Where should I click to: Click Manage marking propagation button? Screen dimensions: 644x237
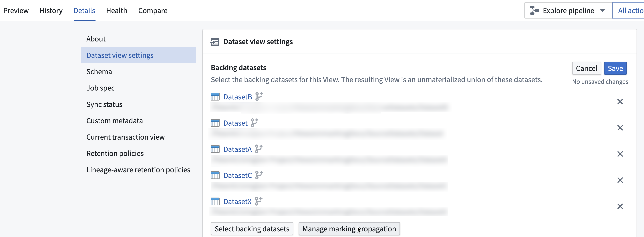click(349, 228)
